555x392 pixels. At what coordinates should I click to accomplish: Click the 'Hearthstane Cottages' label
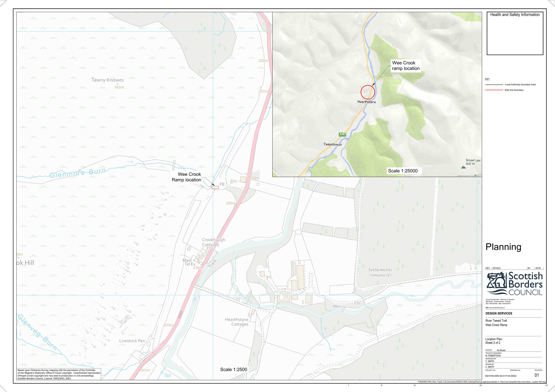click(x=237, y=322)
